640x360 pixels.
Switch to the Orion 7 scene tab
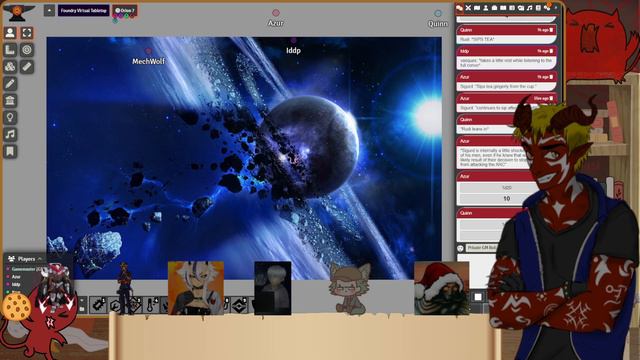coord(125,11)
